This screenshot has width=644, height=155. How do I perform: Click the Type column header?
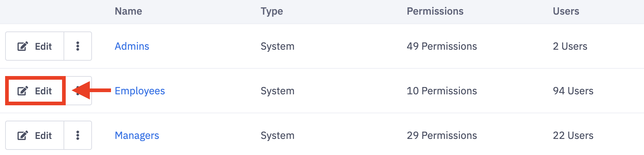tap(272, 11)
